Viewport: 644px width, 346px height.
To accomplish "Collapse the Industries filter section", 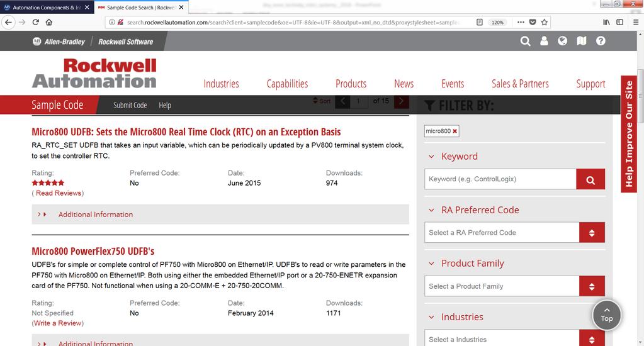I will pos(431,317).
